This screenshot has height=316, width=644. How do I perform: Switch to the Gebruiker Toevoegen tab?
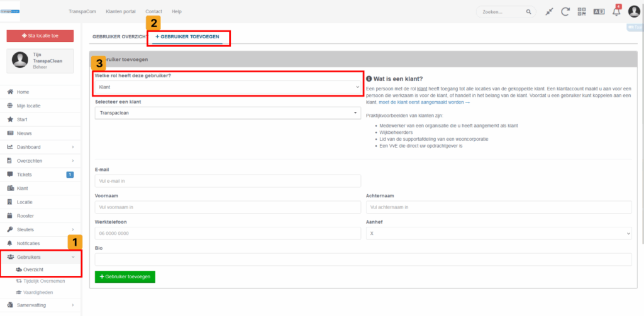[x=187, y=37]
